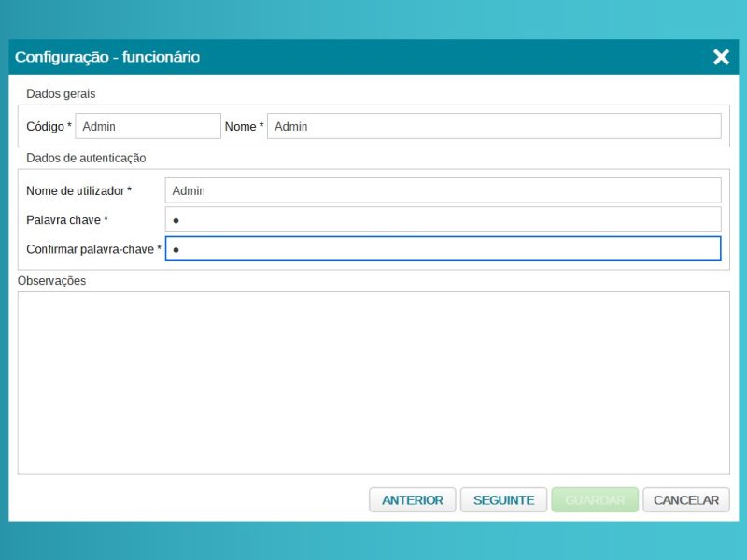Select the Nome de utilizador input
Image resolution: width=747 pixels, height=560 pixels.
443,190
